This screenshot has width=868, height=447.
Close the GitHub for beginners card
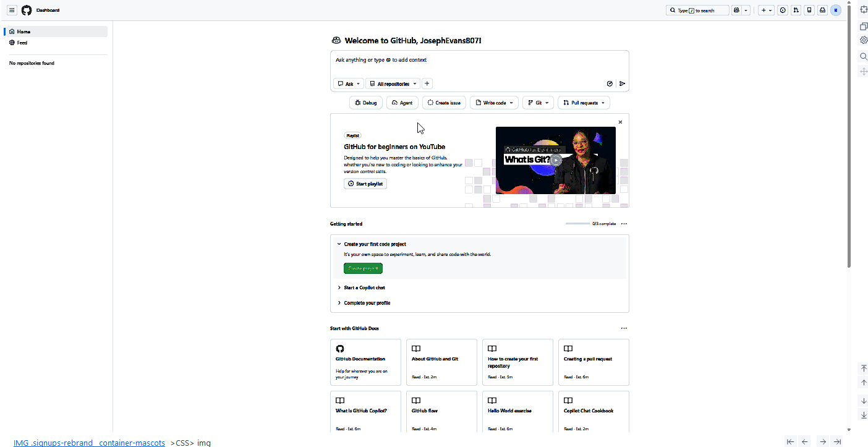(620, 122)
